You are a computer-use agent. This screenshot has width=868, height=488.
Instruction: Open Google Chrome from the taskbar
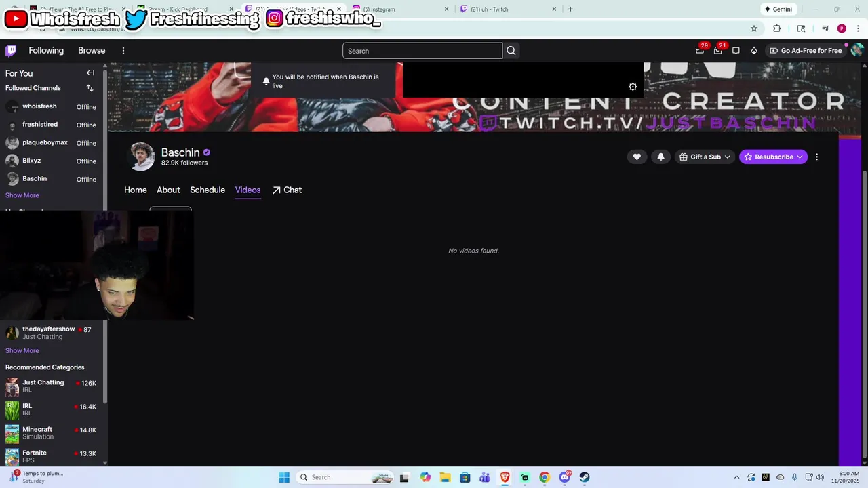point(545,477)
